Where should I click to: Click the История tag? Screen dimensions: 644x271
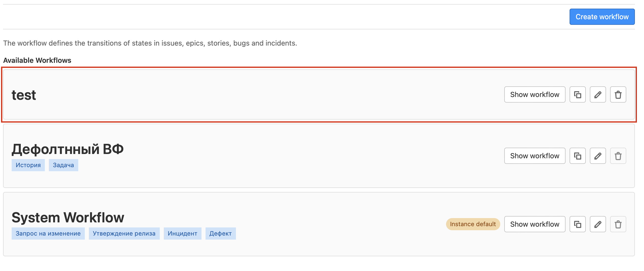pos(28,165)
